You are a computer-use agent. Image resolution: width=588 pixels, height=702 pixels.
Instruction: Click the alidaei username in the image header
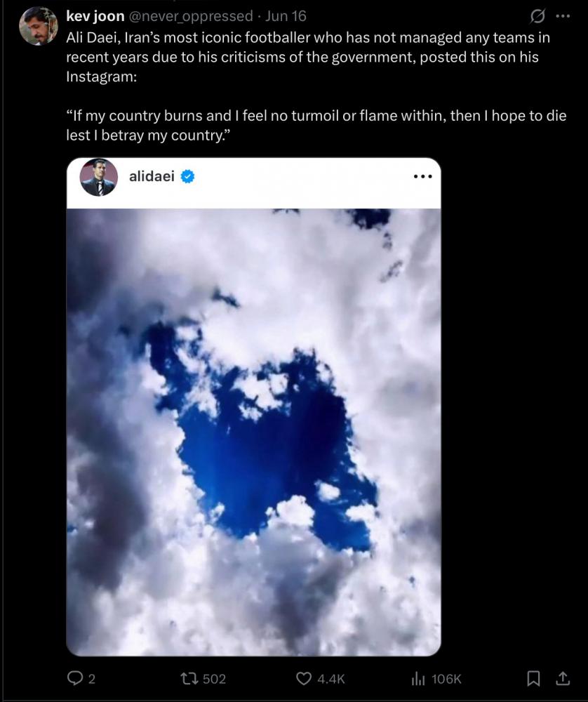(152, 177)
